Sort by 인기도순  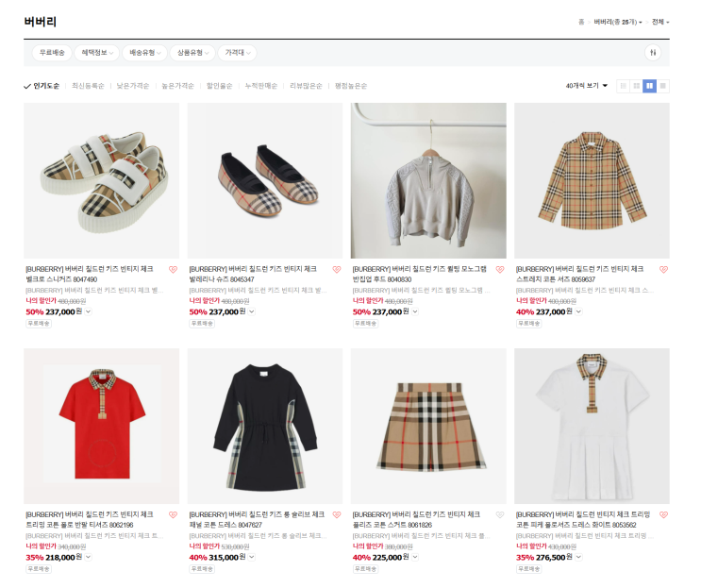click(46, 86)
